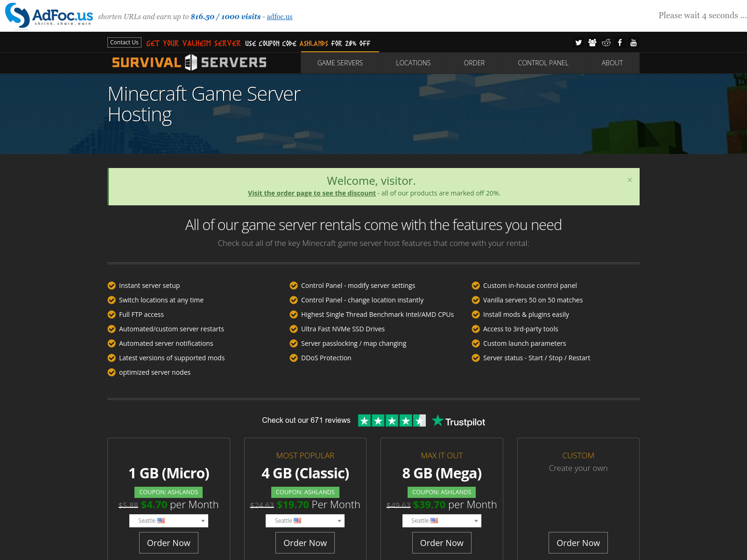
Task: Click the AdFoc.us logo
Action: click(x=49, y=15)
